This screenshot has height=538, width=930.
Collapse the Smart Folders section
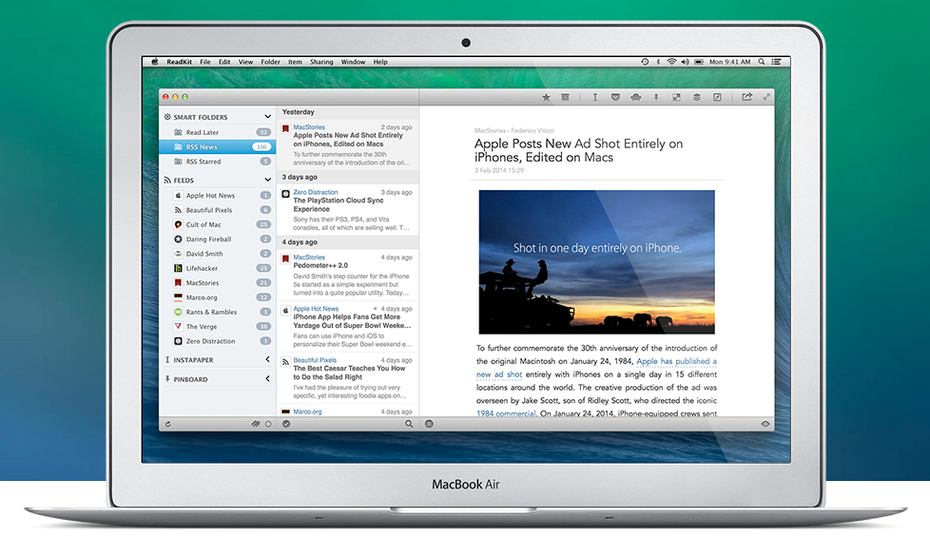267,117
